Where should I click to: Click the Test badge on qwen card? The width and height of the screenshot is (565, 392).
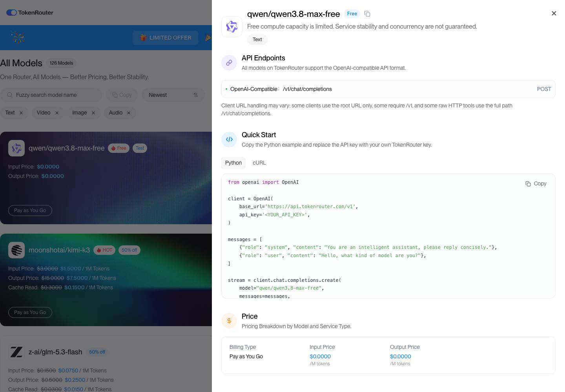140,148
